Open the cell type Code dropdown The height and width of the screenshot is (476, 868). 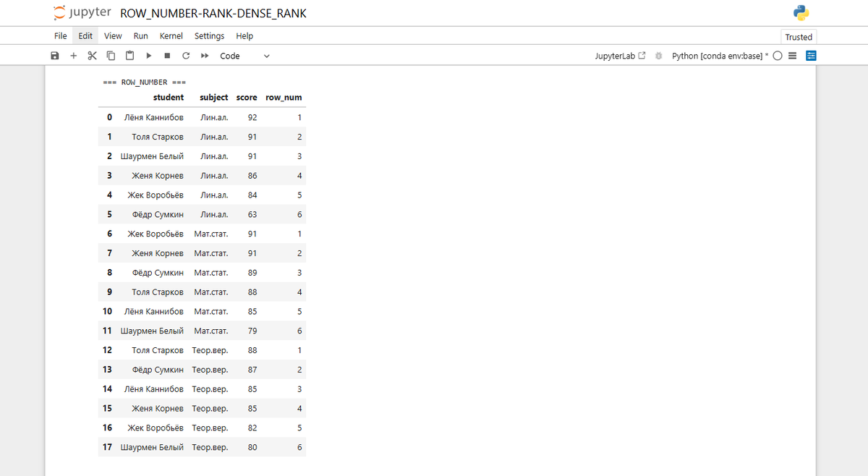click(244, 56)
